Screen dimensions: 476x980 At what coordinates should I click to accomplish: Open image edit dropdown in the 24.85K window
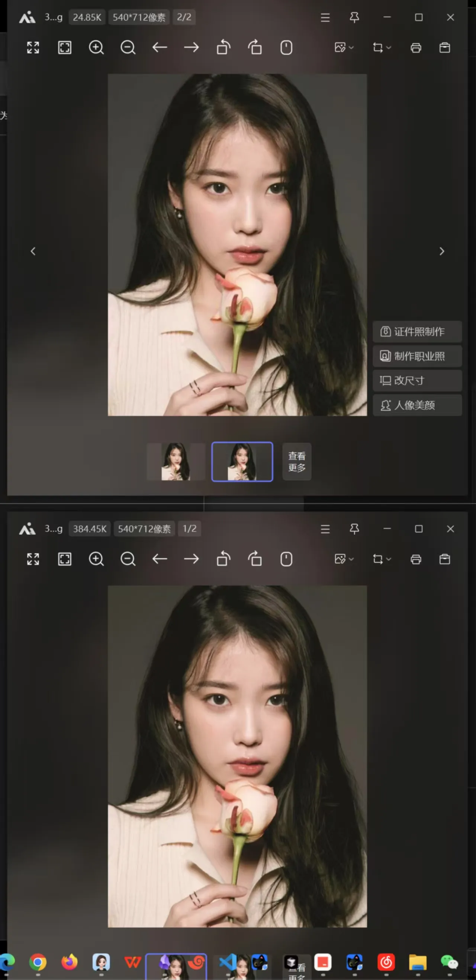coord(344,48)
